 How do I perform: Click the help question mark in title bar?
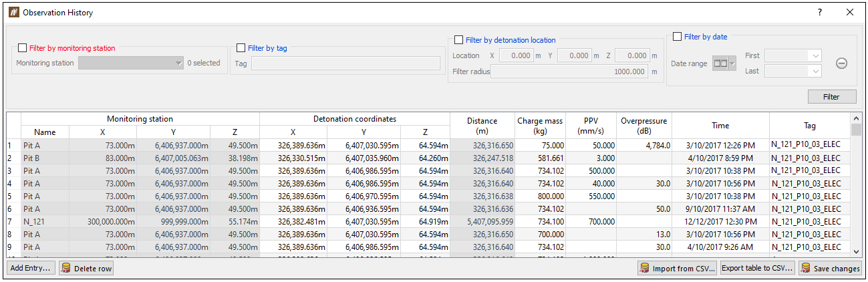820,12
